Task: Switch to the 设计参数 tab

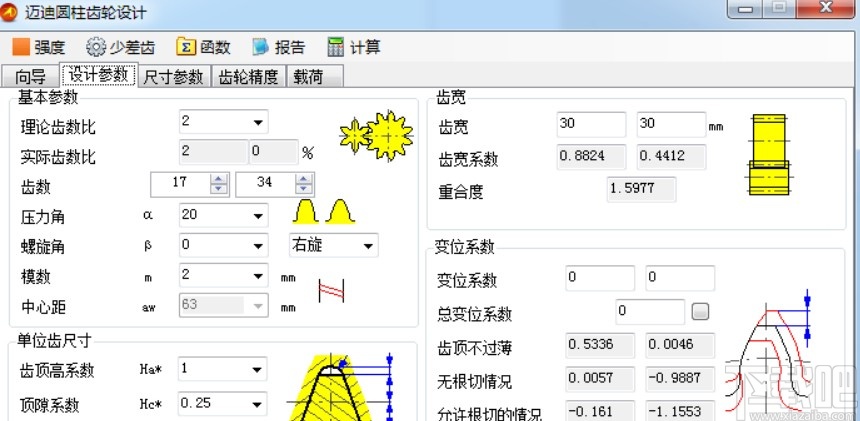Action: pos(99,75)
